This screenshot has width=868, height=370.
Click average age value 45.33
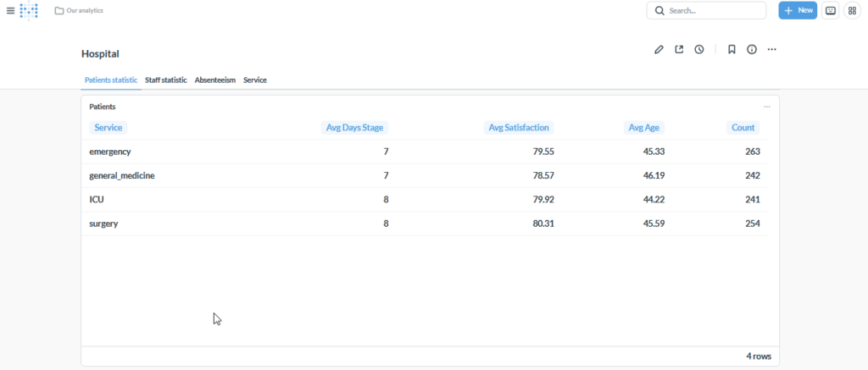click(654, 152)
